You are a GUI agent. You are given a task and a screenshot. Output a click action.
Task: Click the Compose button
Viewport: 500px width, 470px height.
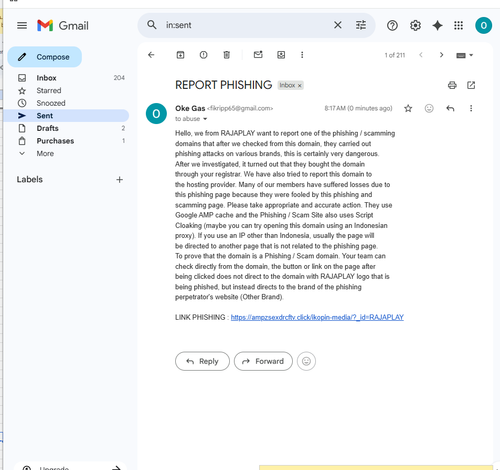[45, 57]
